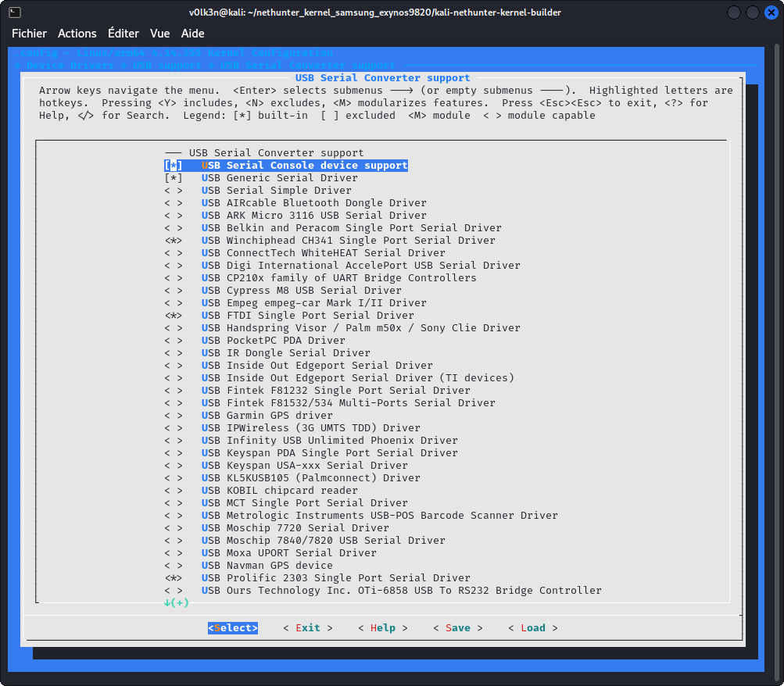Toggle Prolific 2303 Single Port Driver state
The height and width of the screenshot is (686, 784).
(174, 578)
